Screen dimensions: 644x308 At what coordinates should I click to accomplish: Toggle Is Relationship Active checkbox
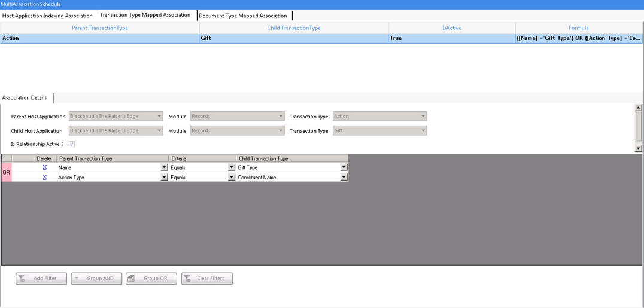72,144
